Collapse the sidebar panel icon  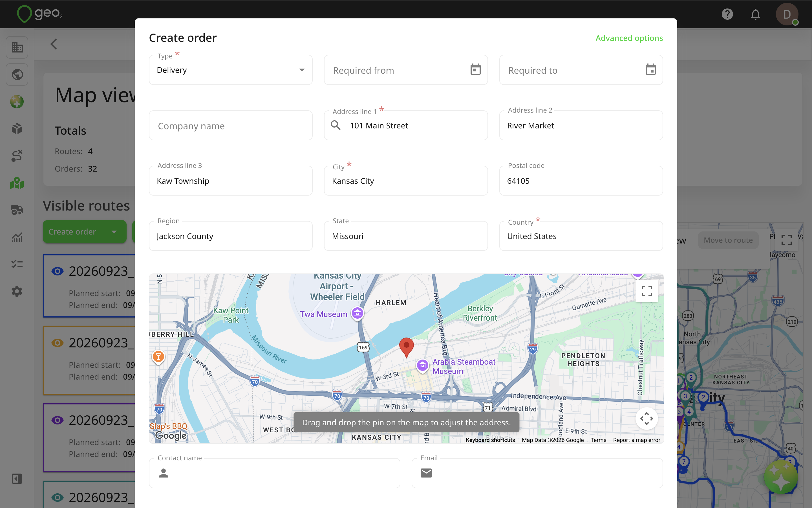tap(17, 478)
